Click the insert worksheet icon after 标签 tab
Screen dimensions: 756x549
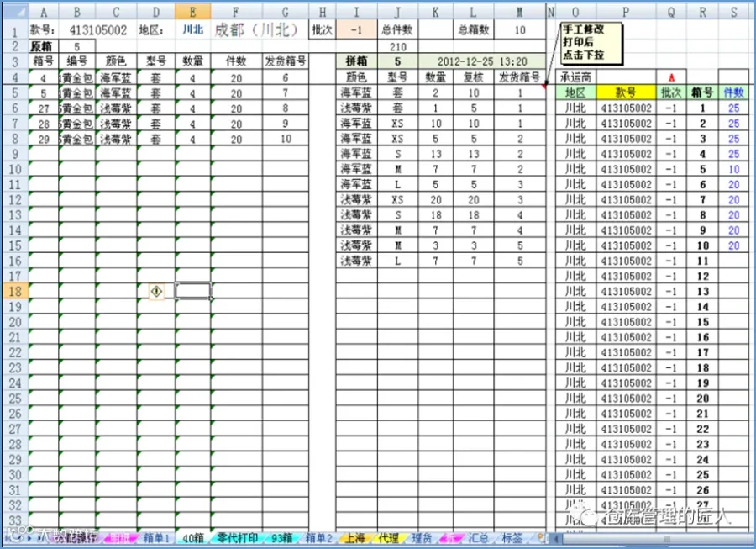pyautogui.click(x=540, y=537)
